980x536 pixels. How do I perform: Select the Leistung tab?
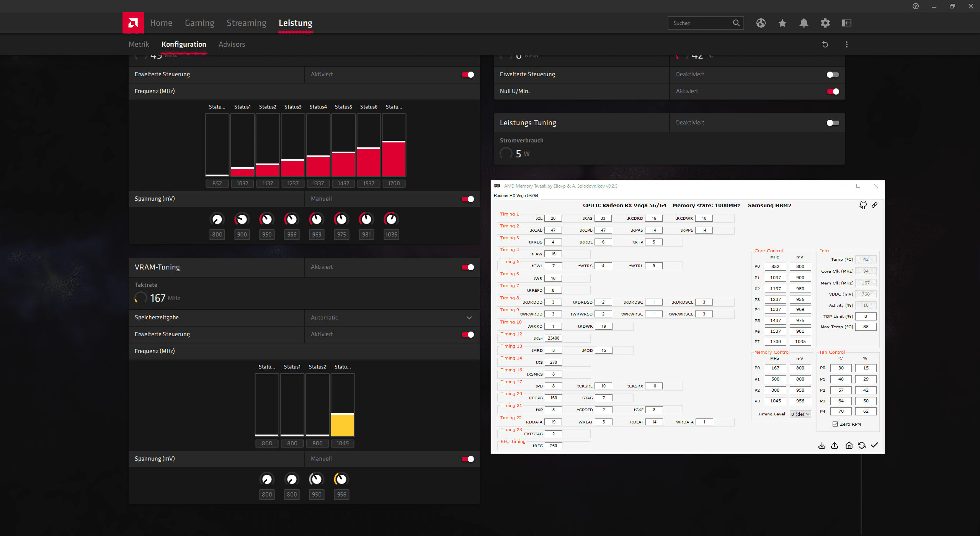(x=296, y=23)
